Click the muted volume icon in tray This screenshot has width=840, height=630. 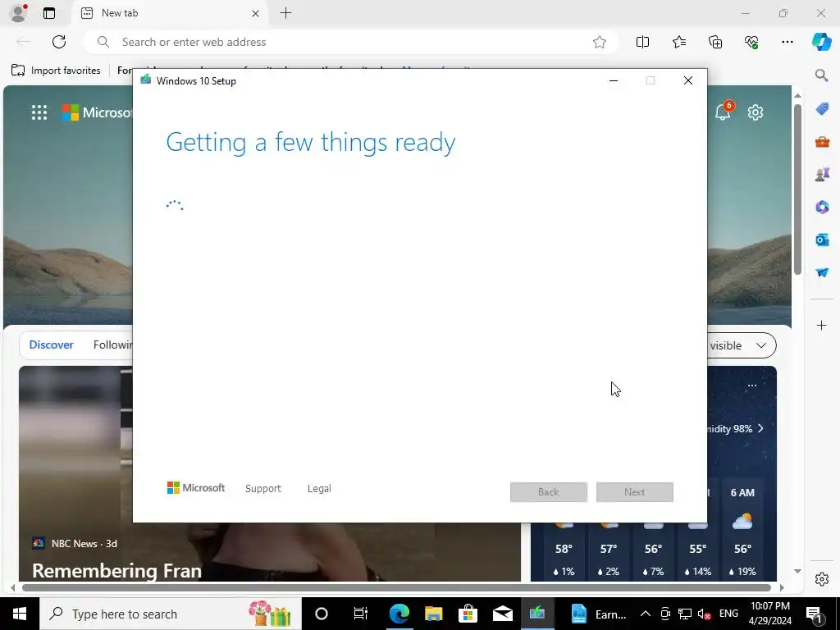pyautogui.click(x=705, y=614)
